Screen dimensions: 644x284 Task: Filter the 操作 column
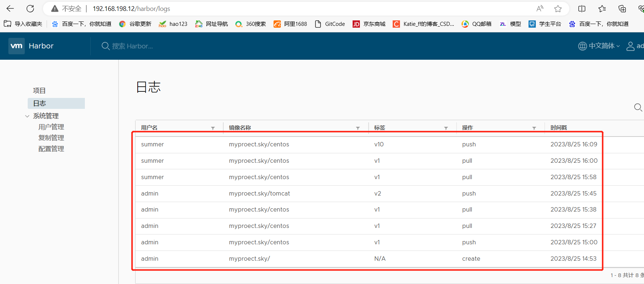tap(534, 128)
